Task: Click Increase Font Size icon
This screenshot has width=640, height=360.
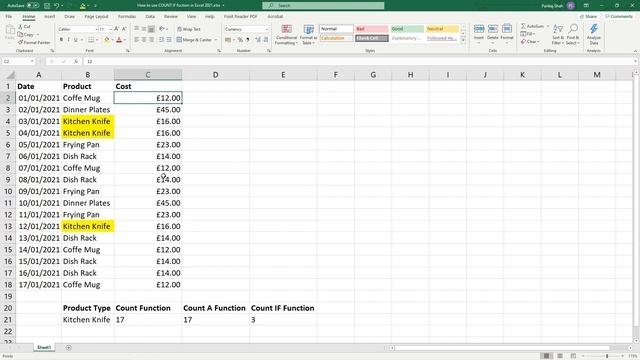Action: (117, 29)
